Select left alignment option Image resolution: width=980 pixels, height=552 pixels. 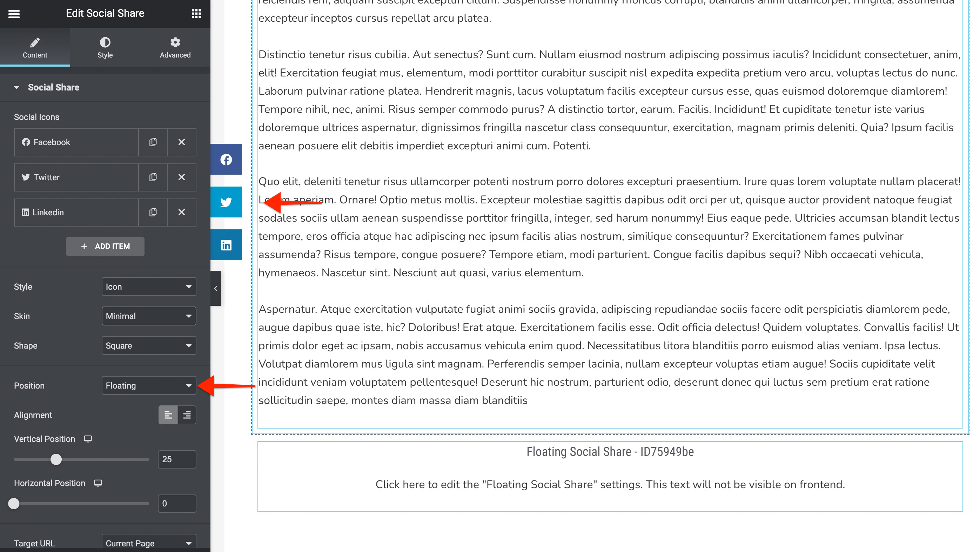click(168, 415)
